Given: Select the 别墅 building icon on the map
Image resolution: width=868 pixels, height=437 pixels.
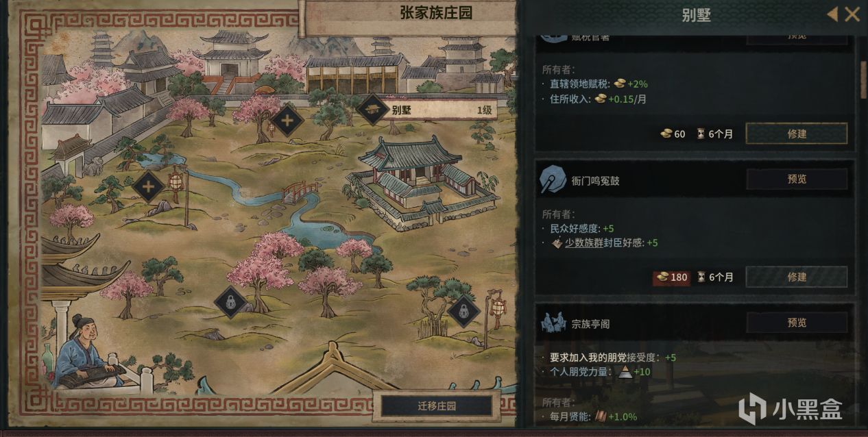Looking at the screenshot, I should pyautogui.click(x=374, y=110).
